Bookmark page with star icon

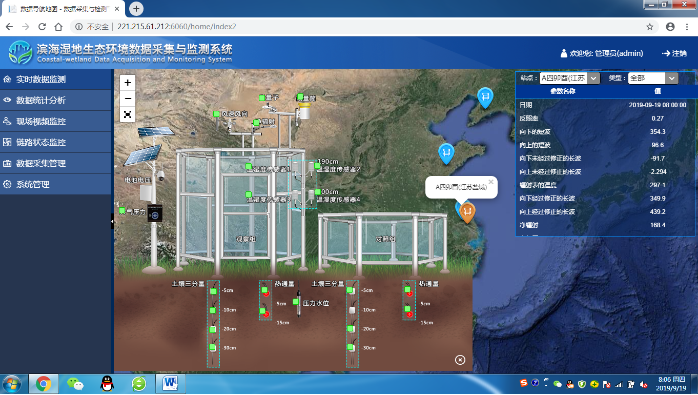[x=649, y=27]
